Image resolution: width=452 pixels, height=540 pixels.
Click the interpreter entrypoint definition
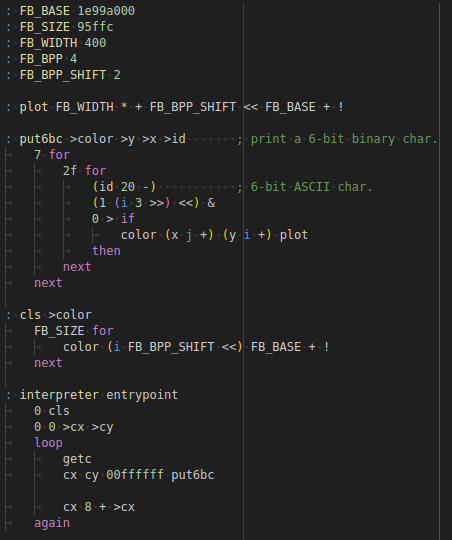pos(99,395)
